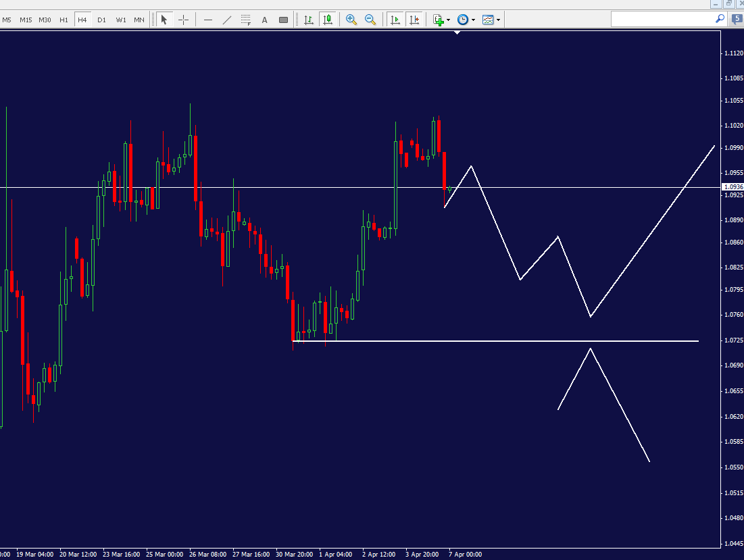The width and height of the screenshot is (744, 560).
Task: Select the standard cursor arrow tool
Action: pyautogui.click(x=164, y=19)
